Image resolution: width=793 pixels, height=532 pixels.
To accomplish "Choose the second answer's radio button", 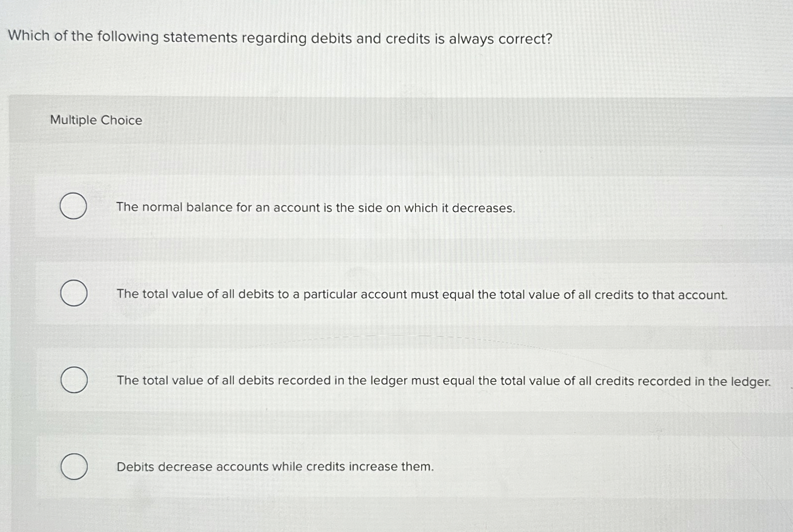I will click(73, 293).
